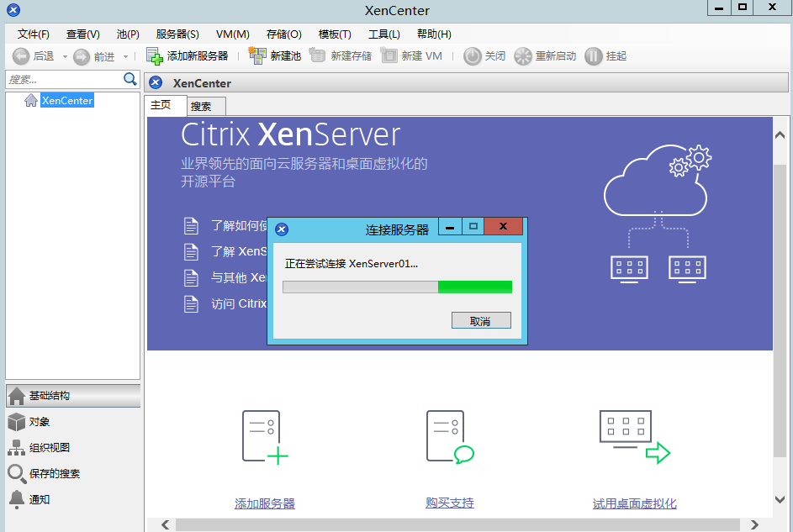Click vertical scrollbar down arrow

(x=780, y=499)
